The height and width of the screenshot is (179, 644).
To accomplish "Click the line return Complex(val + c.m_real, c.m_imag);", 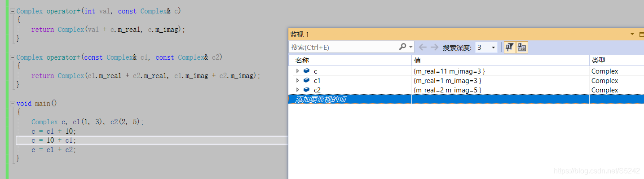I will pos(108,30).
